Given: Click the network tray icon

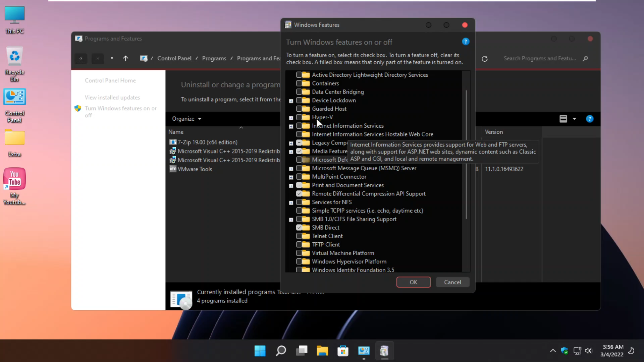Looking at the screenshot, I should 577,351.
